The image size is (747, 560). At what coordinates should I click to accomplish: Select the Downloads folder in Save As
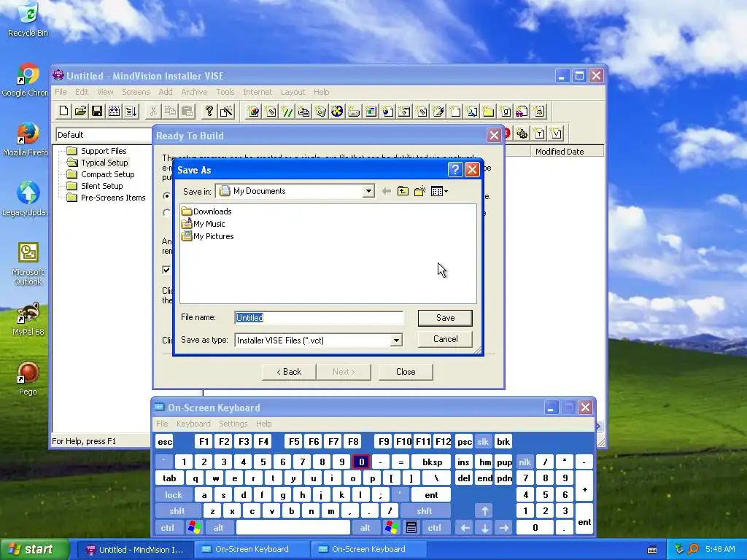(x=206, y=211)
